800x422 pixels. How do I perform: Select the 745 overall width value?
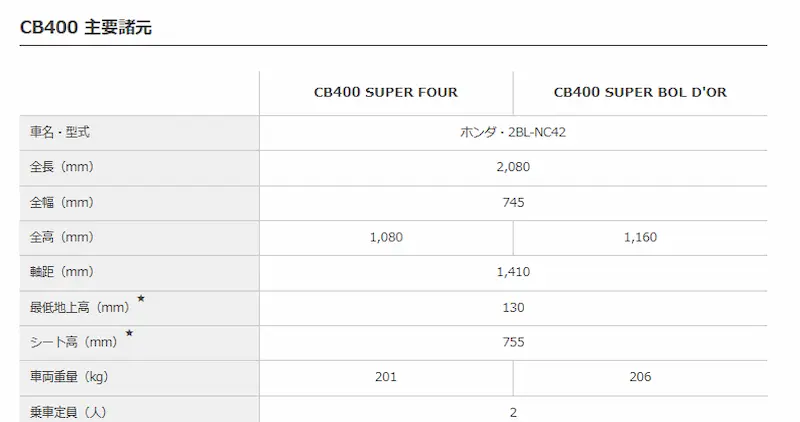coord(512,202)
